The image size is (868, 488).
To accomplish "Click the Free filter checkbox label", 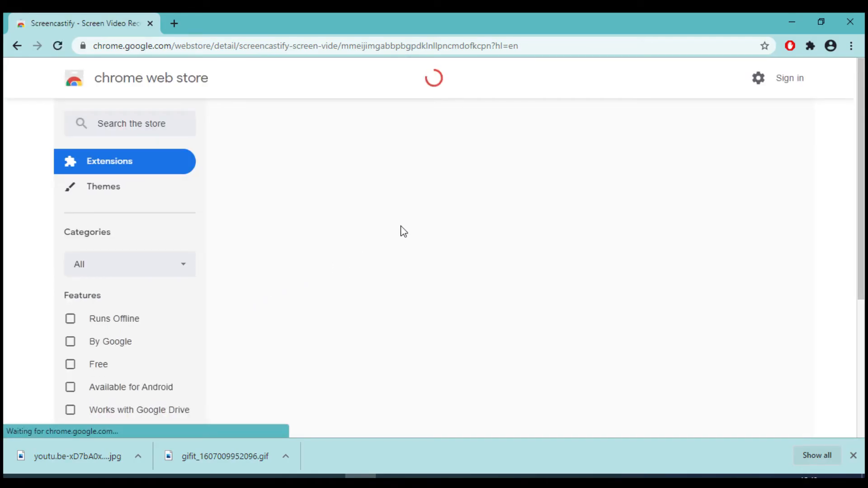I will pos(98,364).
